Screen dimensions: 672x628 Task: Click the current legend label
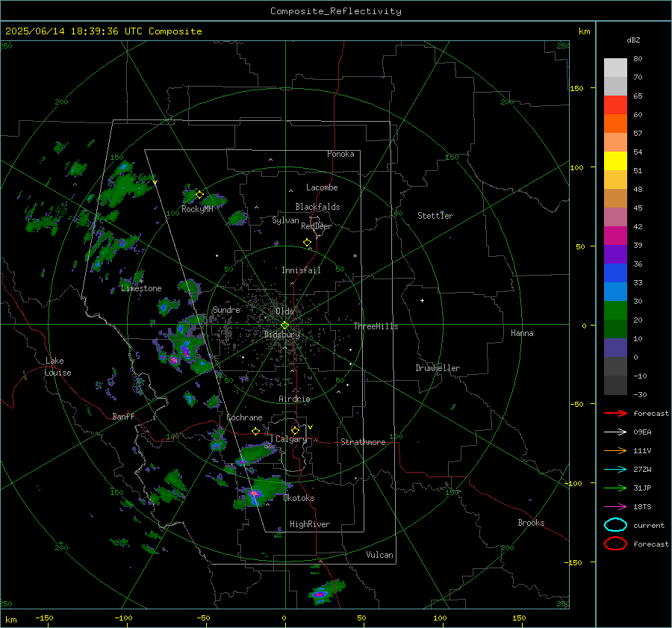[x=649, y=525]
